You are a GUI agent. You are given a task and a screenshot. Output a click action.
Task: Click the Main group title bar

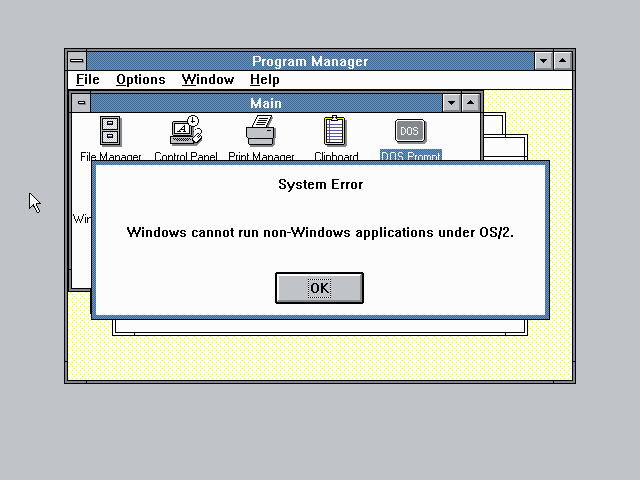click(x=266, y=102)
